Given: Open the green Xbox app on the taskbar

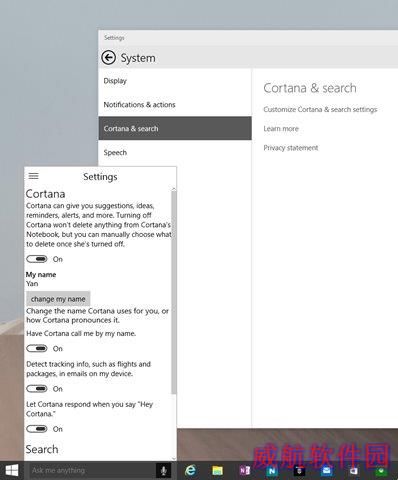Looking at the screenshot, I should 381,471.
